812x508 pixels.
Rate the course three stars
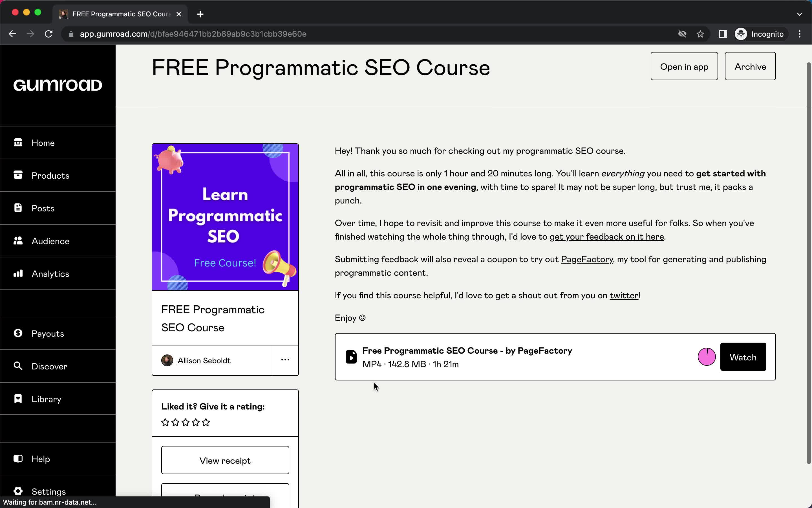186,422
